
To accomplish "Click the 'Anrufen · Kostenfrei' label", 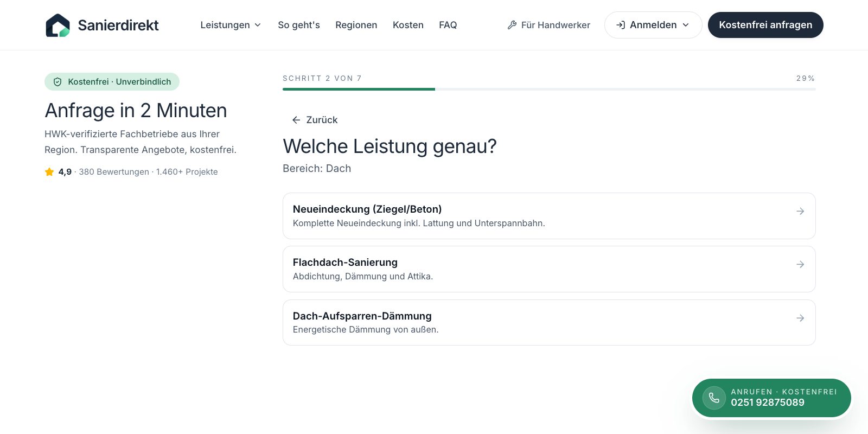I will (x=784, y=392).
